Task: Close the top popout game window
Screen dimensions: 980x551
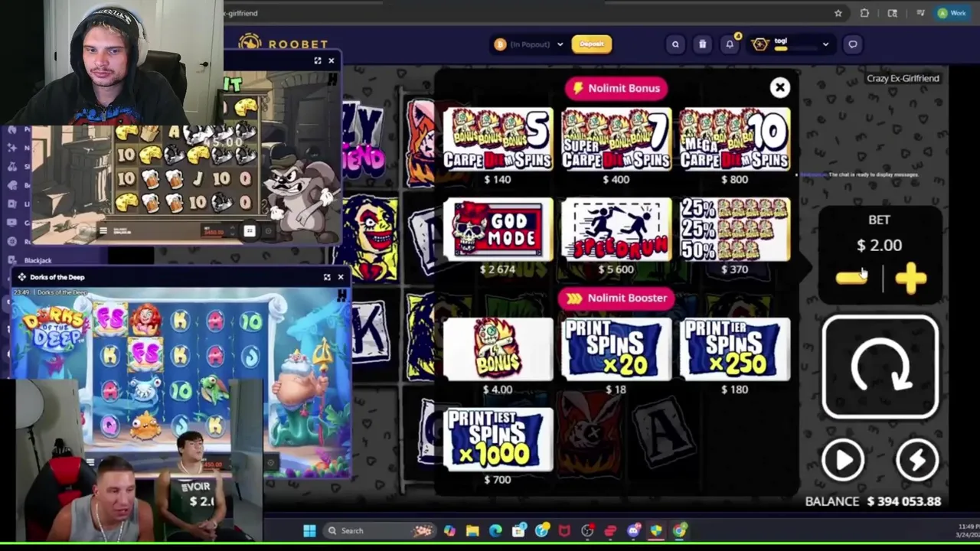Action: (332, 60)
